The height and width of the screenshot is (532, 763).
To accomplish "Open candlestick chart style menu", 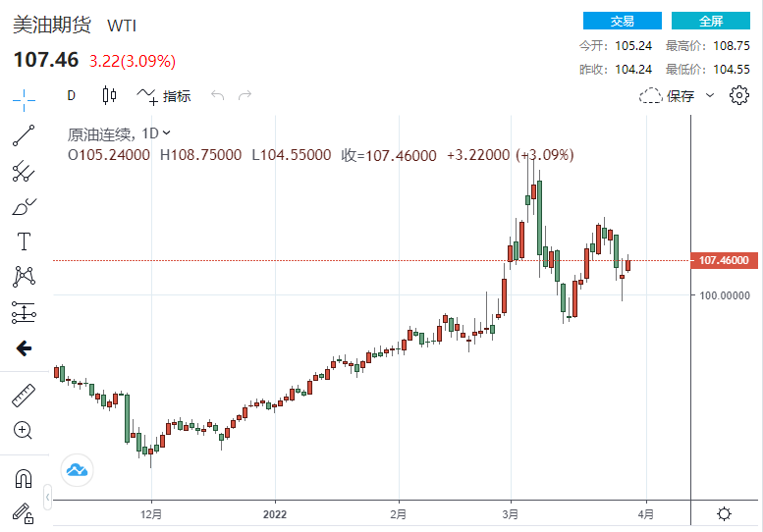I will point(109,95).
